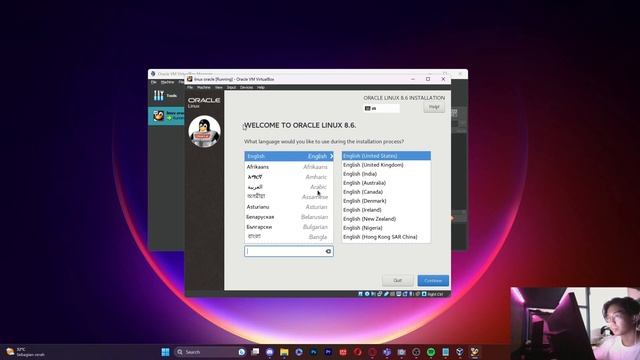640x360 pixels.
Task: Open the VirtualBox cube icon on taskbar
Action: coord(460,352)
